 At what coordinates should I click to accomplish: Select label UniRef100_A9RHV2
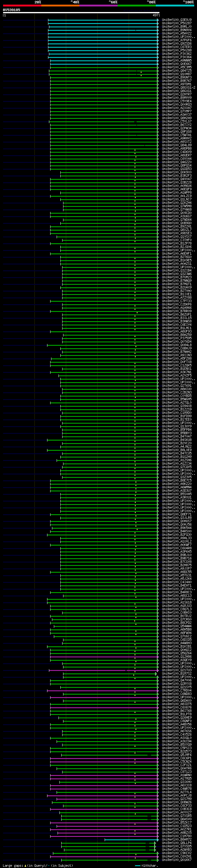(x=176, y=138)
